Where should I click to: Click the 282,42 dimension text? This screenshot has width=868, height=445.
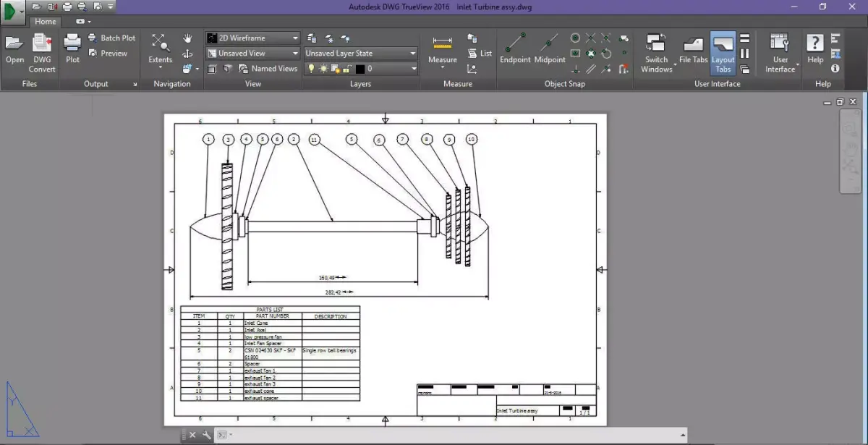click(x=334, y=292)
